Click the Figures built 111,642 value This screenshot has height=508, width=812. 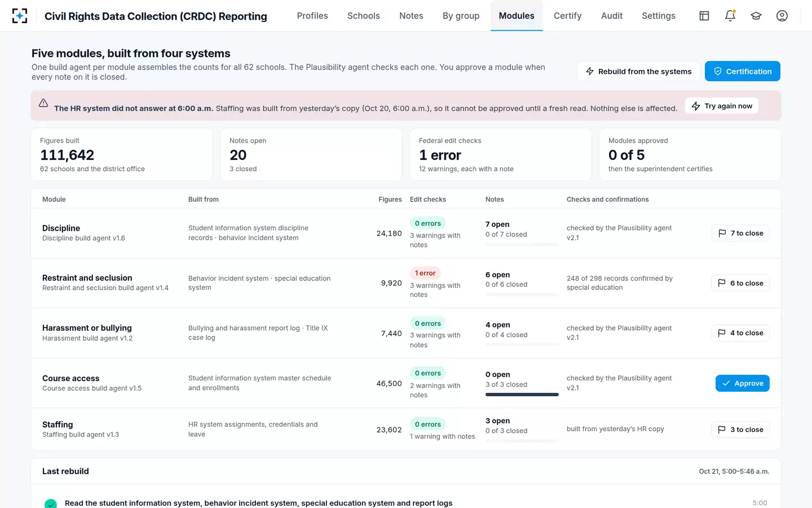[x=67, y=155]
